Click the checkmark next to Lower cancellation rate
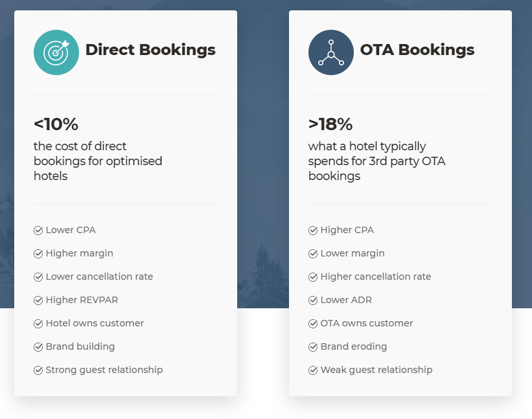This screenshot has width=532, height=419. 38,277
